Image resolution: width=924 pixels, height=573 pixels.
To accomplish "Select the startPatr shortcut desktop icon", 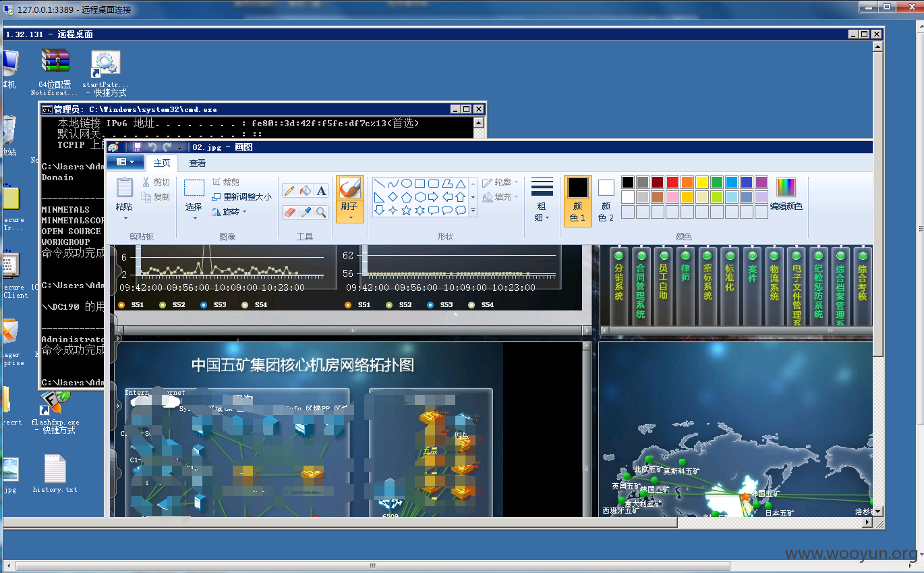I will (106, 72).
